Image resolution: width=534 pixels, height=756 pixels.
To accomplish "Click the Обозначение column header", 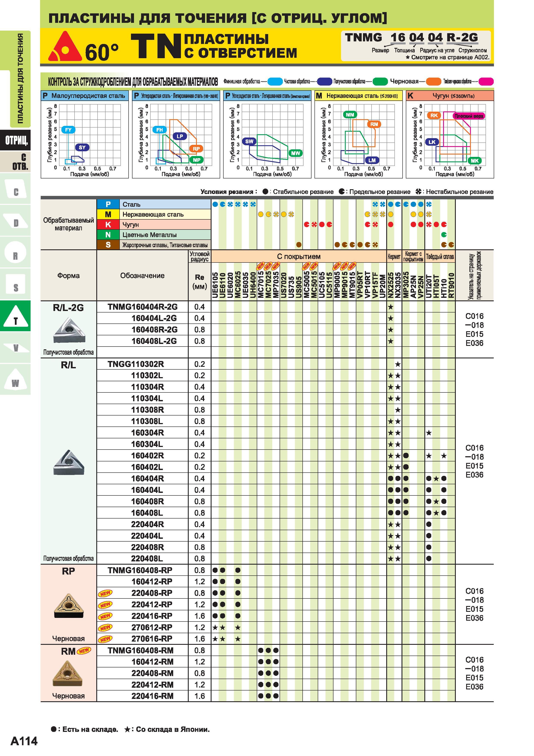I will pyautogui.click(x=142, y=276).
